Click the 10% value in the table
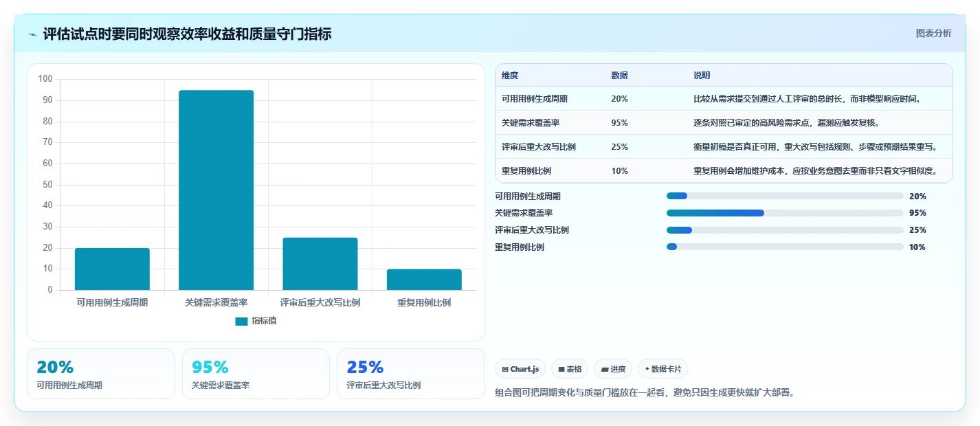This screenshot has height=426, width=980. click(619, 171)
